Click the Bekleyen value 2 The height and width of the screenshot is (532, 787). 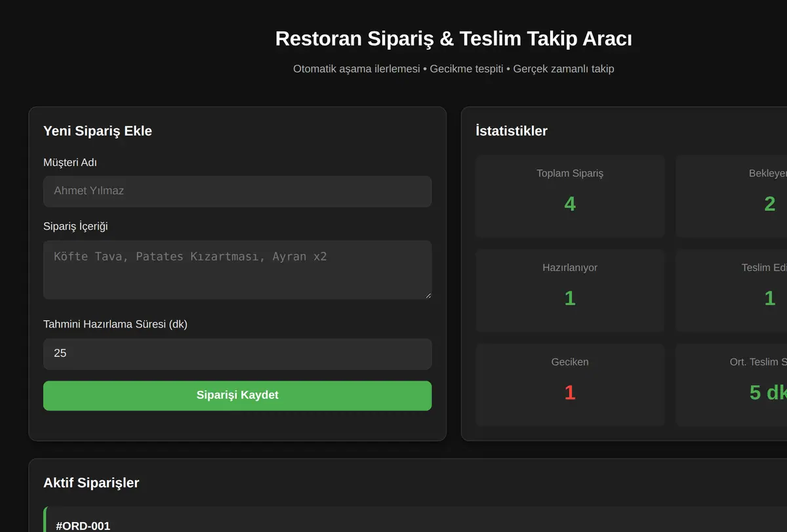[x=770, y=204]
